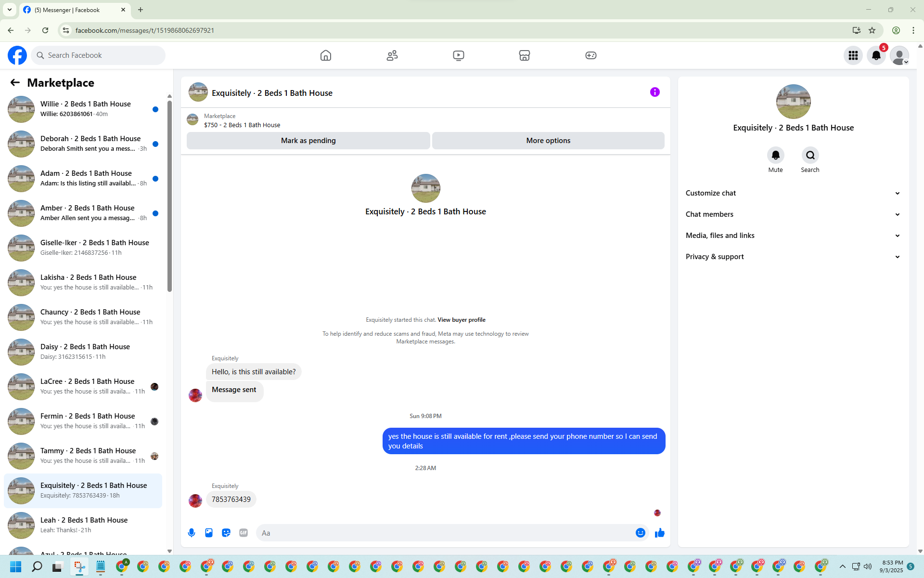View site information icon in address bar
The image size is (924, 578).
pos(66,30)
